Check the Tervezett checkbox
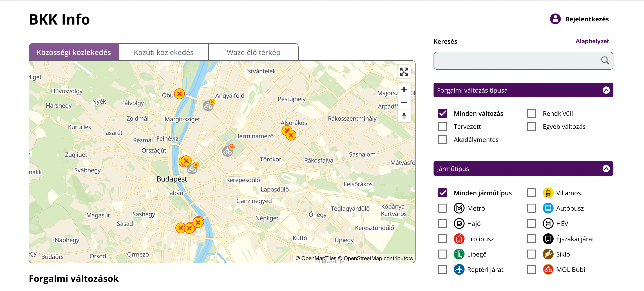Image resolution: width=644 pixels, height=291 pixels. 442,126
